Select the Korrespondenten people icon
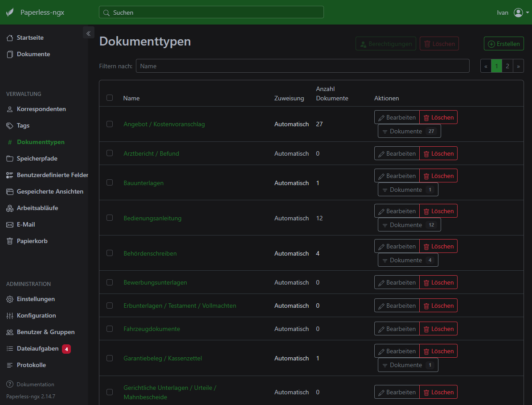532x405 pixels. coord(9,109)
